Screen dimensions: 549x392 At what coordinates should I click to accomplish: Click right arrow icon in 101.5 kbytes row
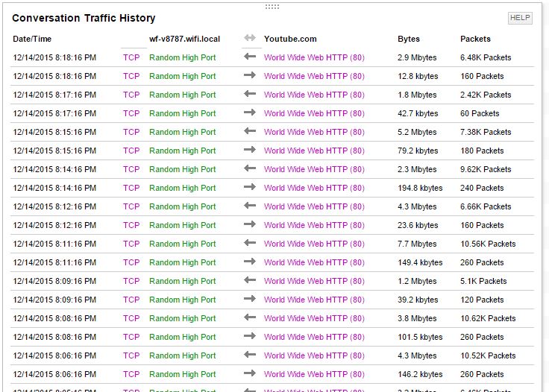250,335
